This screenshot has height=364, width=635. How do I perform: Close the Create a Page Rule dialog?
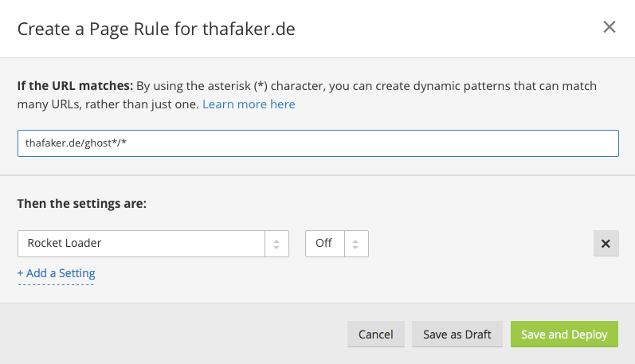click(610, 28)
